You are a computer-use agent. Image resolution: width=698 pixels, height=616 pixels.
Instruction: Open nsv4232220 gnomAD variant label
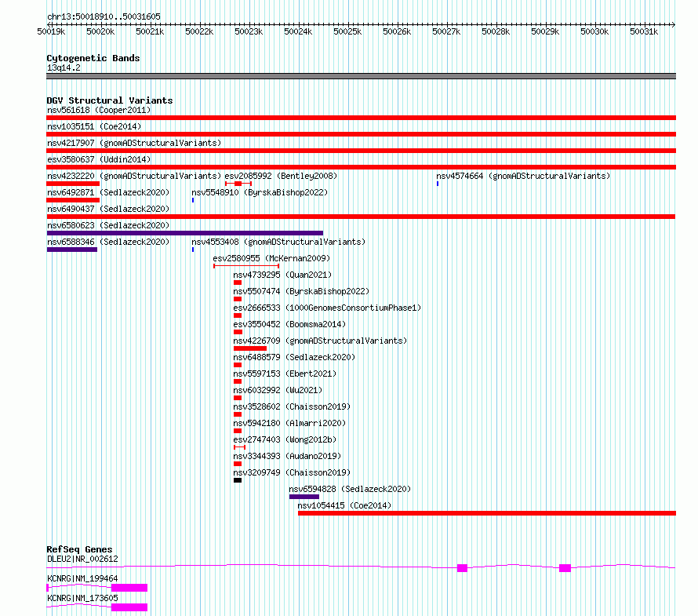tap(134, 176)
